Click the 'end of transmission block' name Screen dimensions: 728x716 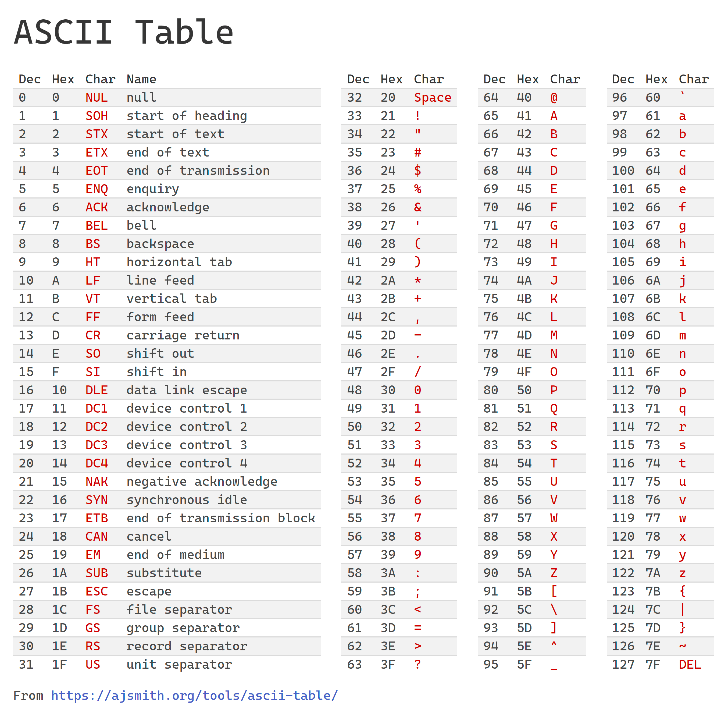pos(221,518)
